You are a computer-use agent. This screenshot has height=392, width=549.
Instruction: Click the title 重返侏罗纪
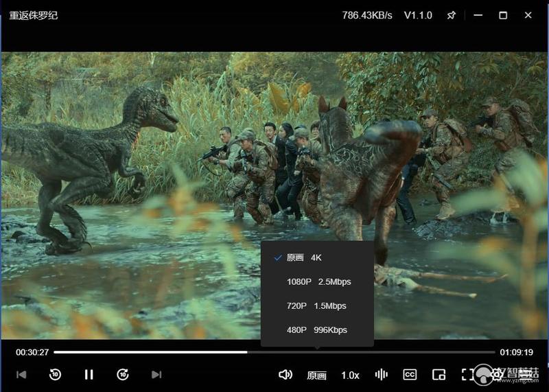click(x=34, y=15)
